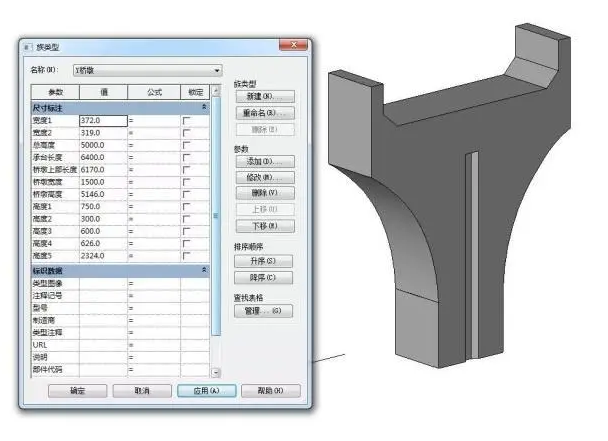Select the 说明 parameter row
This screenshot has height=441, width=608.
(x=120, y=357)
